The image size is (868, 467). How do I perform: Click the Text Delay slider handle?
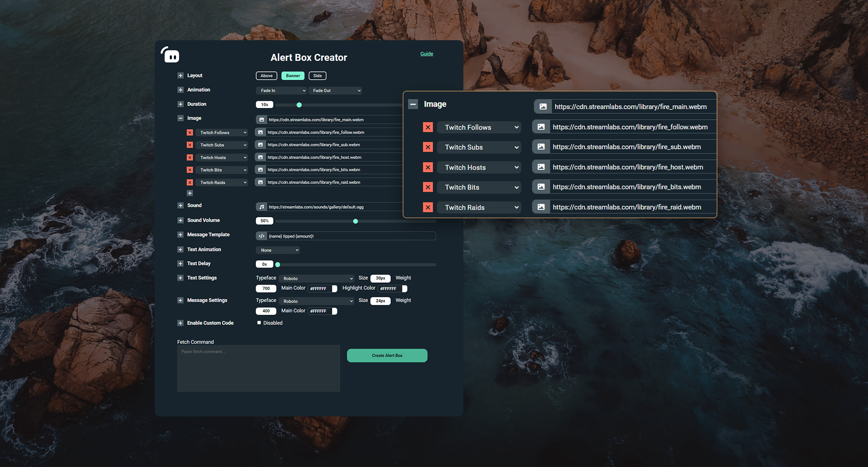pyautogui.click(x=278, y=265)
